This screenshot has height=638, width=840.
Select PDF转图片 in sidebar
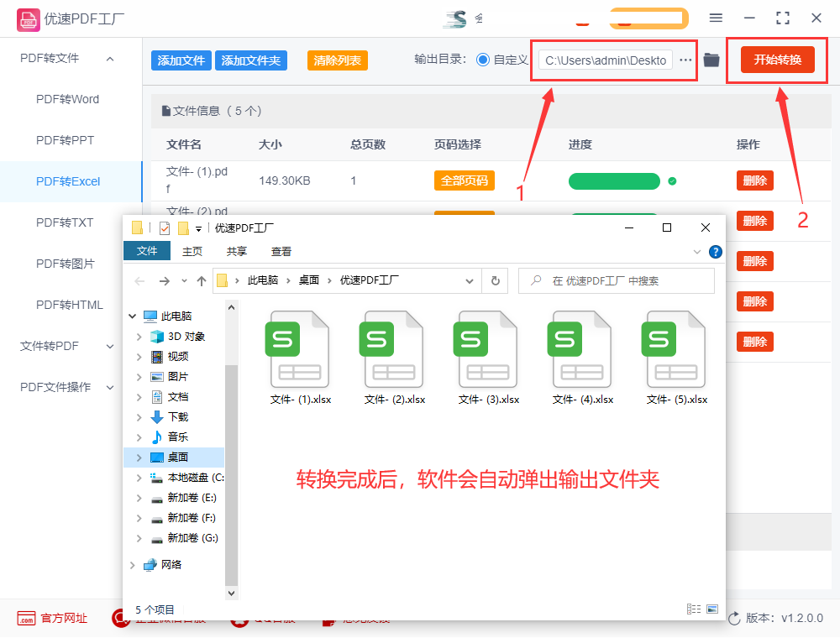click(65, 264)
